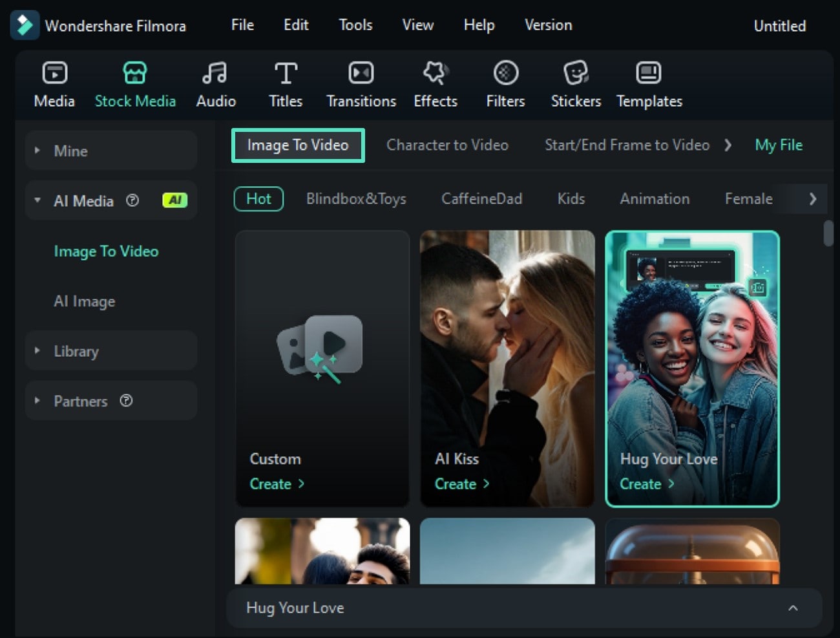The image size is (840, 638).
Task: Expand the Partners section
Action: [x=37, y=401]
